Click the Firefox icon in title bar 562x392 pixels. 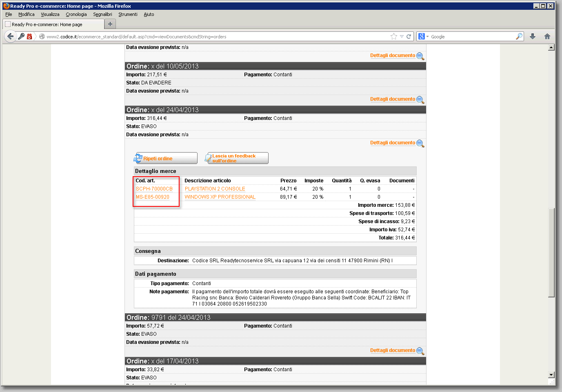point(6,6)
